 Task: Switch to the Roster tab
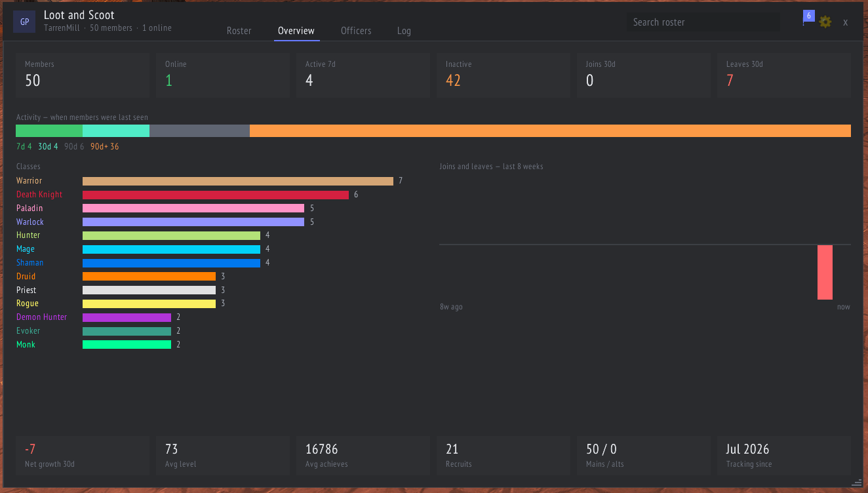239,31
